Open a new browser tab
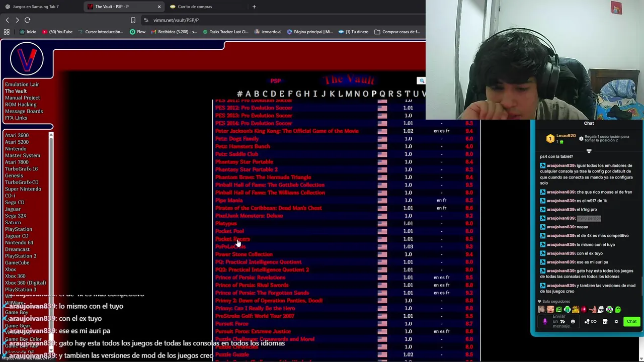The width and height of the screenshot is (644, 362). click(x=254, y=7)
